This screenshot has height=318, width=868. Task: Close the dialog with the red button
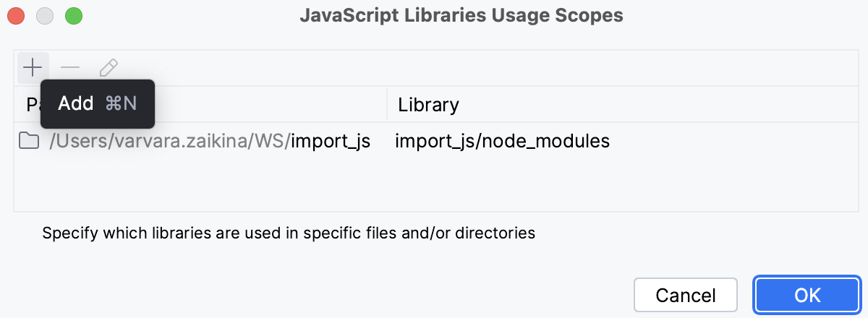tap(16, 15)
